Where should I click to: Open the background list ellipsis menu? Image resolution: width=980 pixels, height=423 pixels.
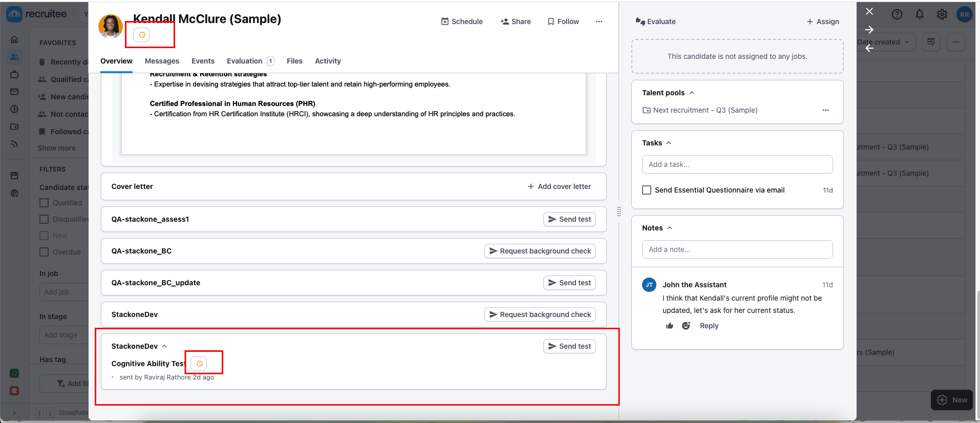coord(956,42)
